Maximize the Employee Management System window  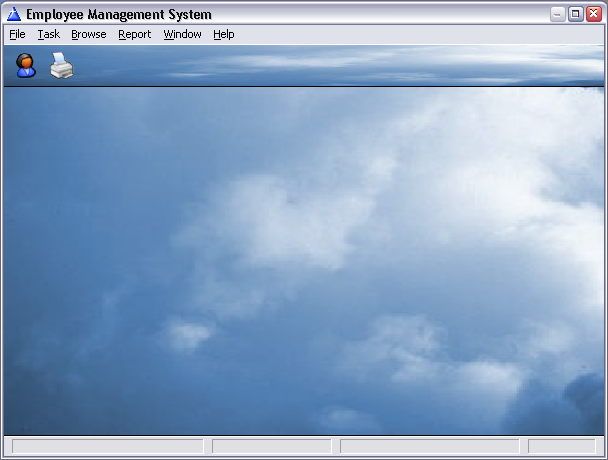click(575, 14)
